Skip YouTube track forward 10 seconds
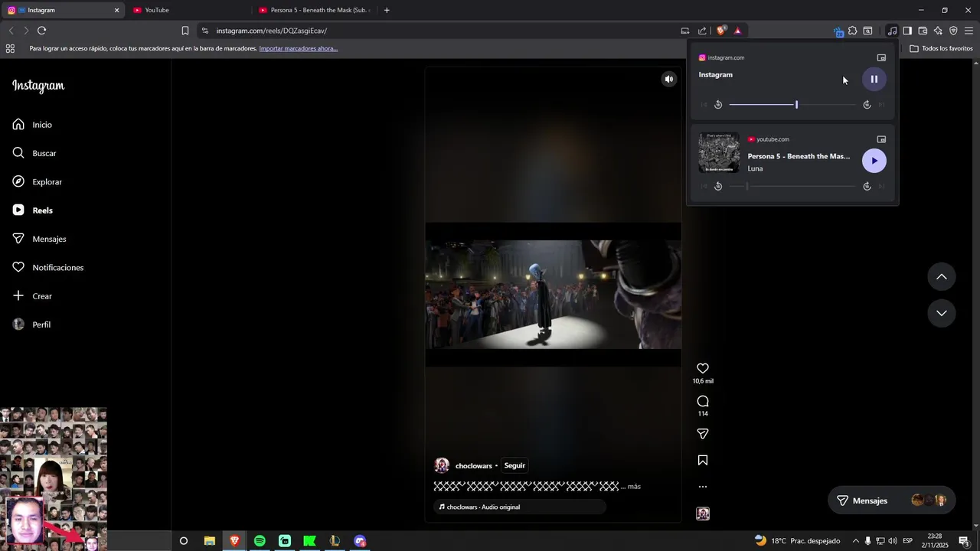This screenshot has height=551, width=980. point(867,186)
